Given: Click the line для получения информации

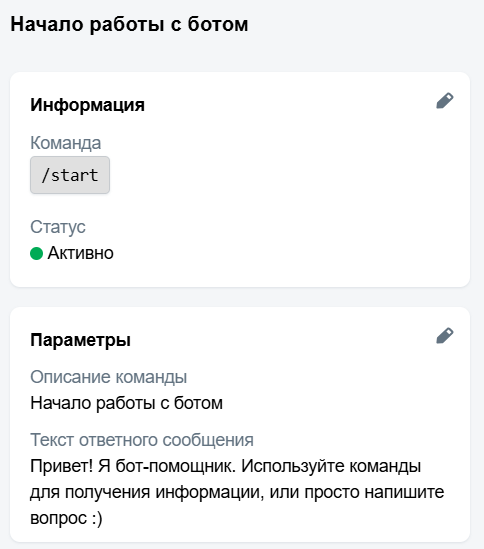Looking at the screenshot, I should tap(145, 492).
